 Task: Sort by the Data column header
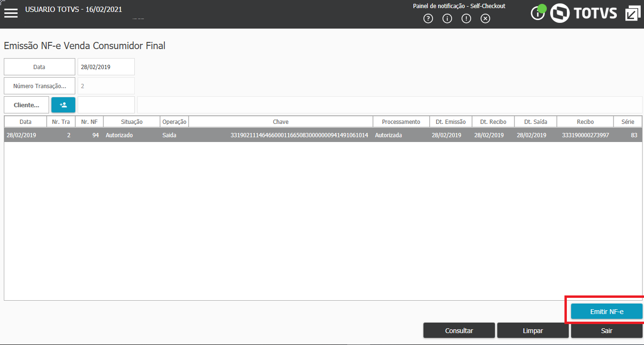coord(26,122)
